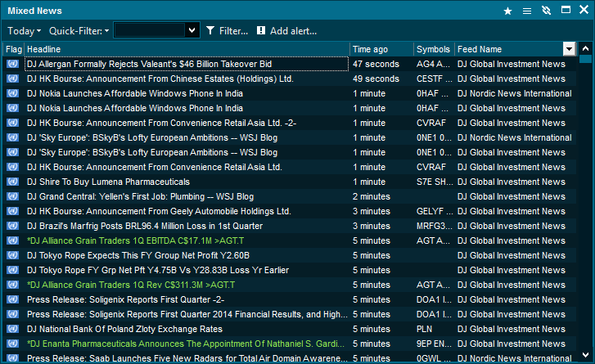Open the column chooser dropdown beside Feed Name

click(x=569, y=49)
